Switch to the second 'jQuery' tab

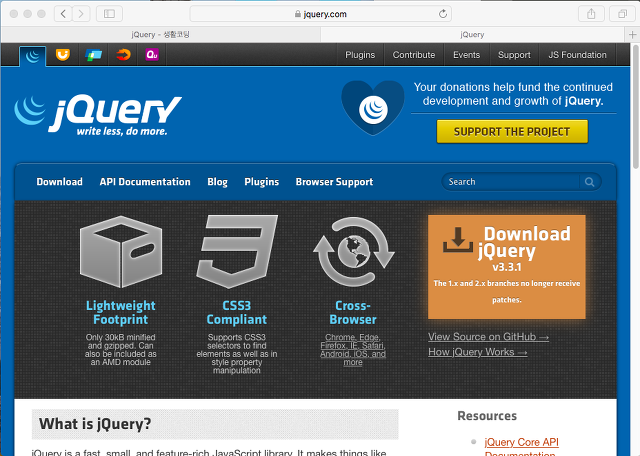(x=473, y=35)
